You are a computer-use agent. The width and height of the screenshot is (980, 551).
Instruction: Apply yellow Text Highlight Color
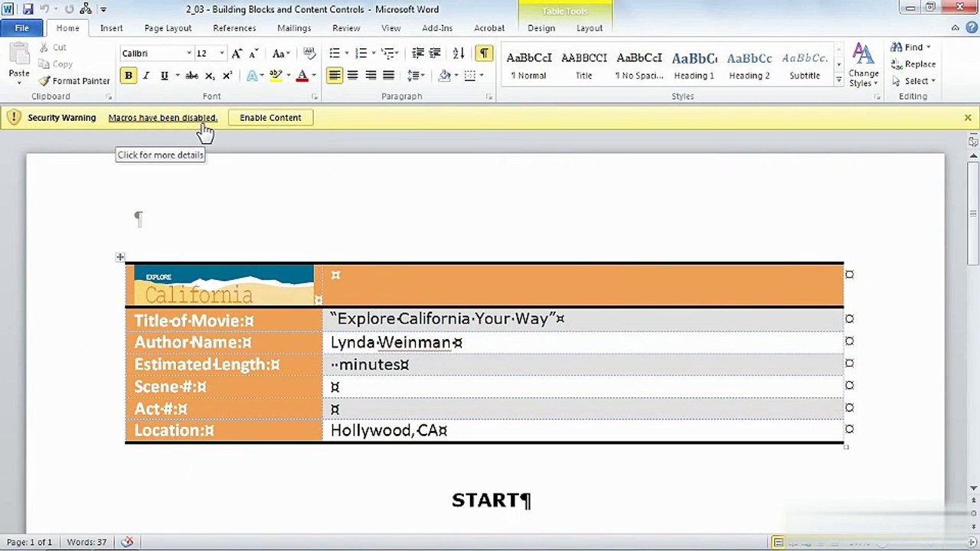(x=276, y=76)
